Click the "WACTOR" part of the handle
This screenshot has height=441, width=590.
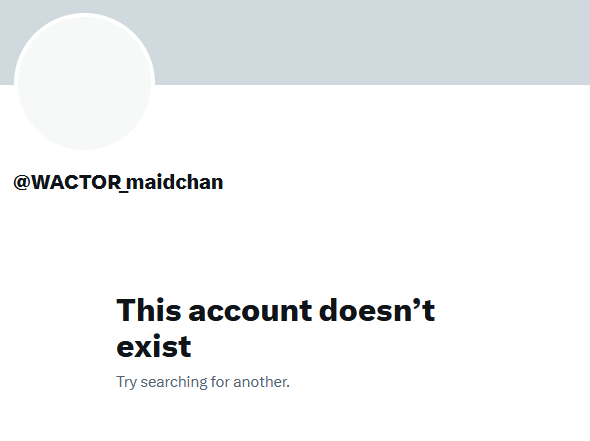(x=76, y=182)
